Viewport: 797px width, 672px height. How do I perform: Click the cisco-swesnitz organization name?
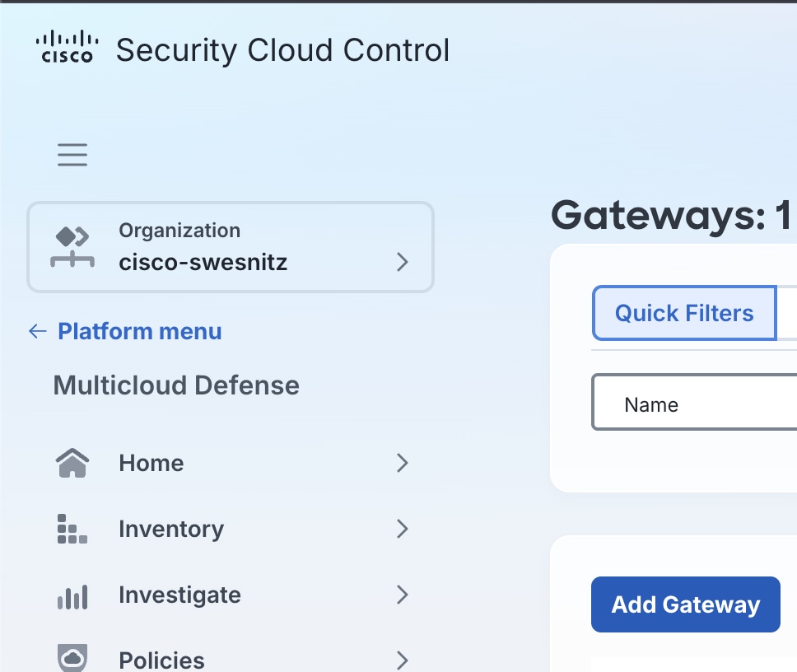pyautogui.click(x=203, y=262)
